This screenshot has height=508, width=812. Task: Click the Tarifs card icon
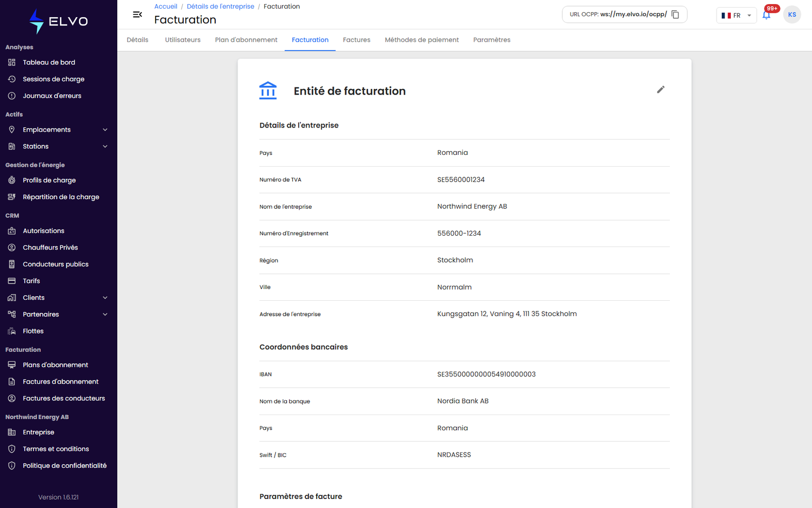(x=12, y=281)
